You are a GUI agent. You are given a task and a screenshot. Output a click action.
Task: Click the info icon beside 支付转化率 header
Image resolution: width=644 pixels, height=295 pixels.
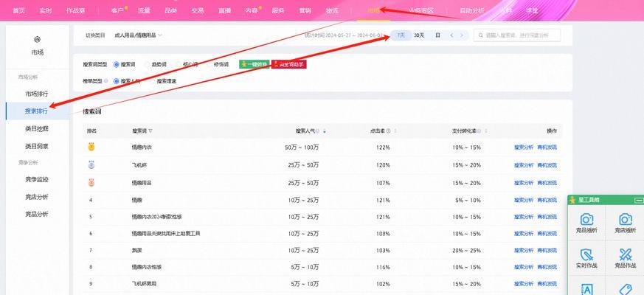tap(479, 131)
